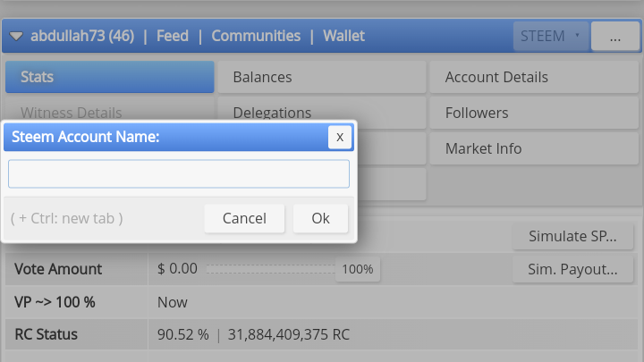The image size is (644, 362).
Task: Switch to the Account Details tab
Action: 534,77
